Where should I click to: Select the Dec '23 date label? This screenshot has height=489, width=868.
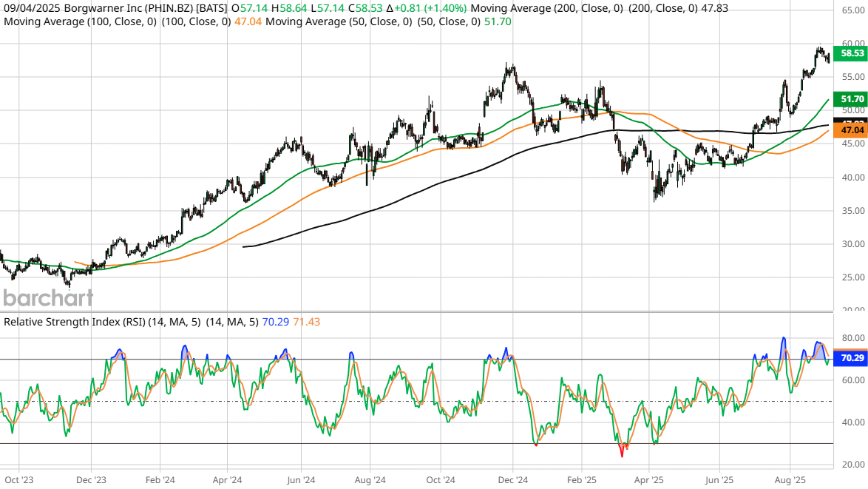pyautogui.click(x=92, y=479)
